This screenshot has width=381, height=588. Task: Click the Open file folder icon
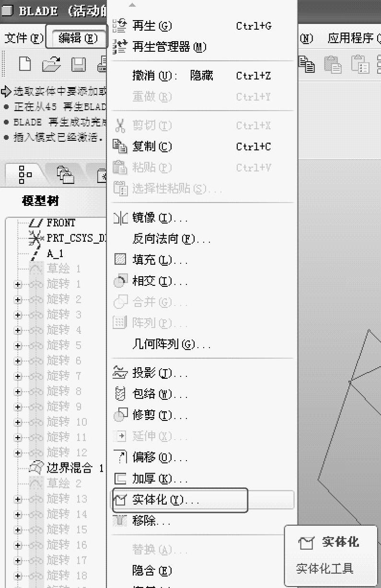click(x=51, y=64)
